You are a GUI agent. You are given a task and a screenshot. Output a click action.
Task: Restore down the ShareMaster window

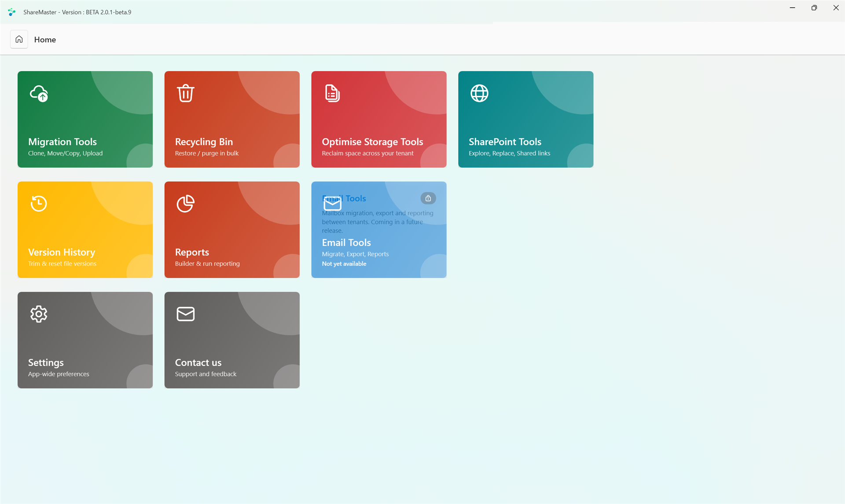tap(814, 8)
